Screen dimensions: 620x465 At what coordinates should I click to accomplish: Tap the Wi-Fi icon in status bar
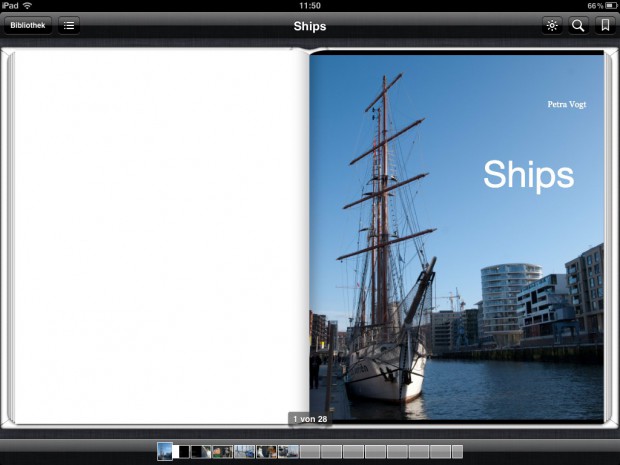pos(27,6)
